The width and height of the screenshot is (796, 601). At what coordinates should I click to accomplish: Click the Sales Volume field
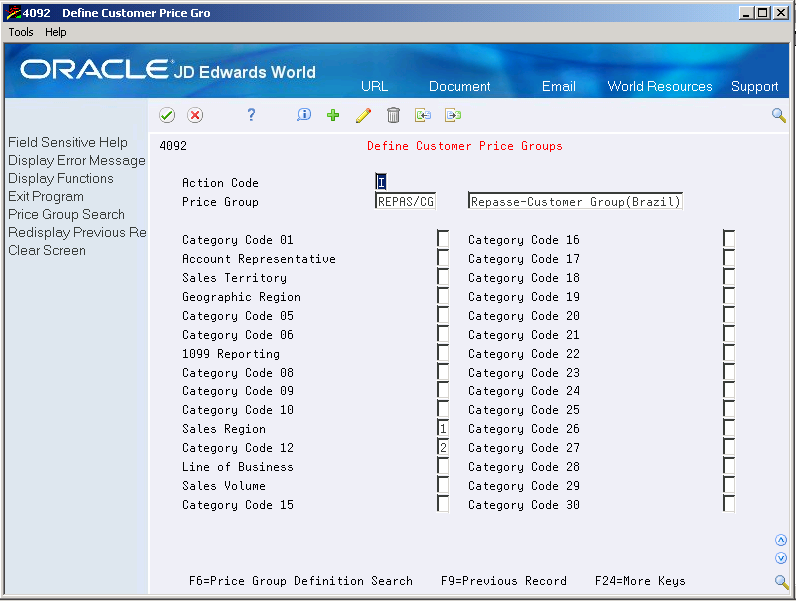pos(443,485)
